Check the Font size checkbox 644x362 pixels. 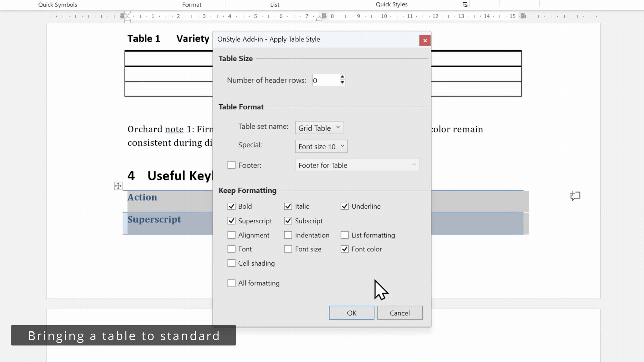pos(288,249)
